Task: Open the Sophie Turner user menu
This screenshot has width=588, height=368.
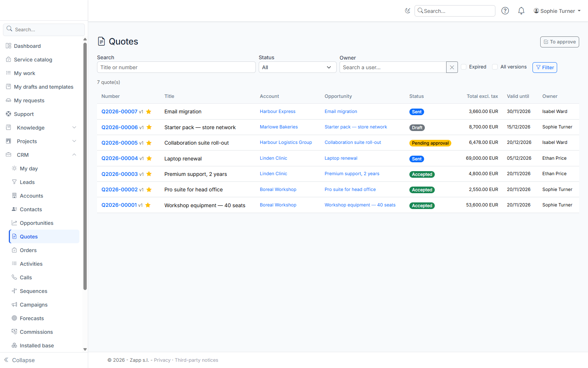Action: pyautogui.click(x=557, y=11)
